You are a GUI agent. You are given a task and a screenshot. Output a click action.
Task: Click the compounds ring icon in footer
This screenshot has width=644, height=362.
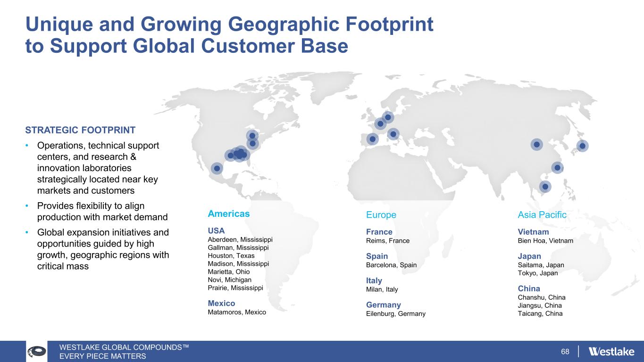click(36, 352)
